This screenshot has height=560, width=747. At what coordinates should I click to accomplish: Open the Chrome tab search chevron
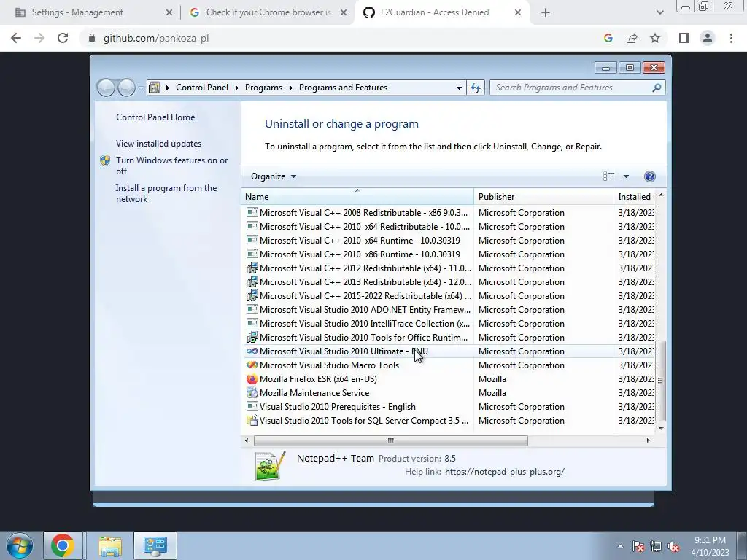(659, 12)
